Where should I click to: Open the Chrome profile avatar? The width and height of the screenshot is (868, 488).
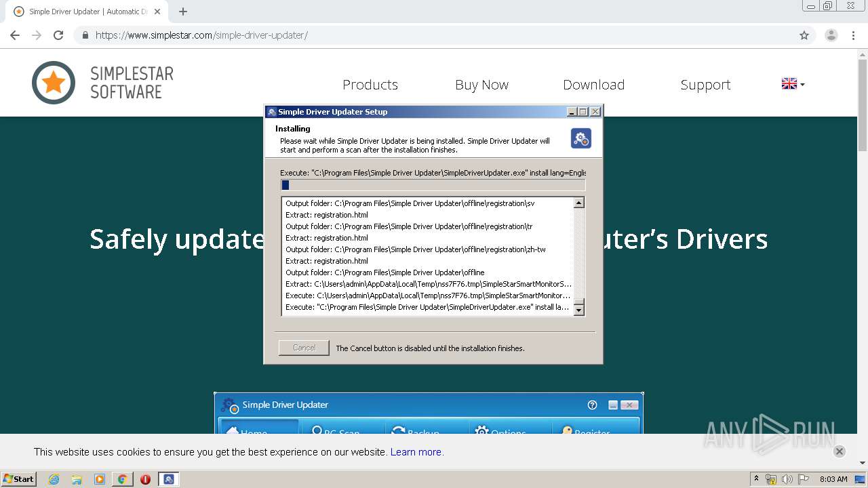(831, 35)
